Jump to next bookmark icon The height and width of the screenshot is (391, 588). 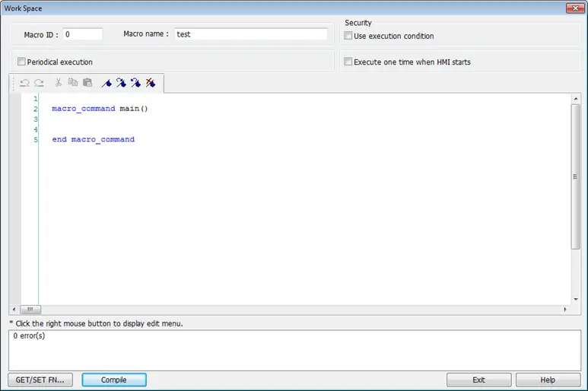click(121, 83)
